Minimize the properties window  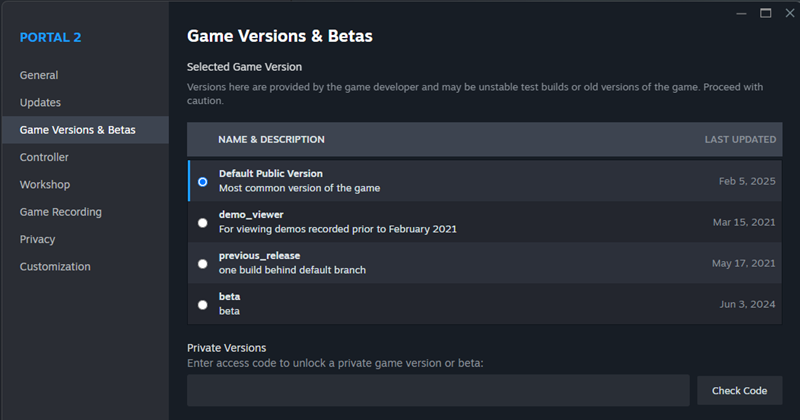click(741, 13)
